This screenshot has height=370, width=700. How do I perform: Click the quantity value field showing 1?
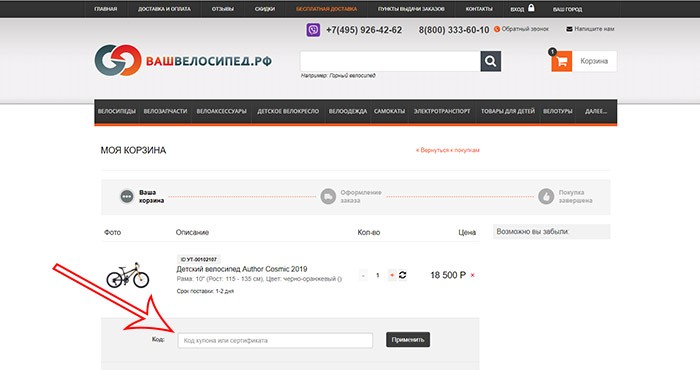(378, 275)
